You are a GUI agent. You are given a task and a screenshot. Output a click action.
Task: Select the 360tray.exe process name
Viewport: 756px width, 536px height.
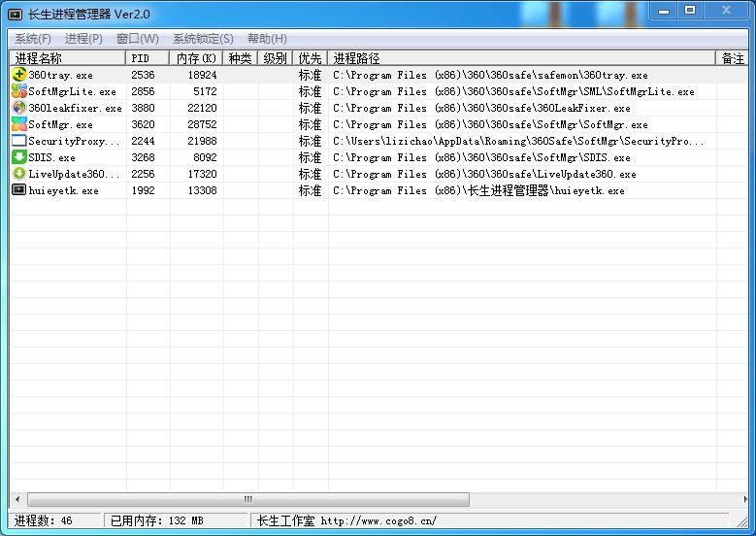tap(61, 75)
